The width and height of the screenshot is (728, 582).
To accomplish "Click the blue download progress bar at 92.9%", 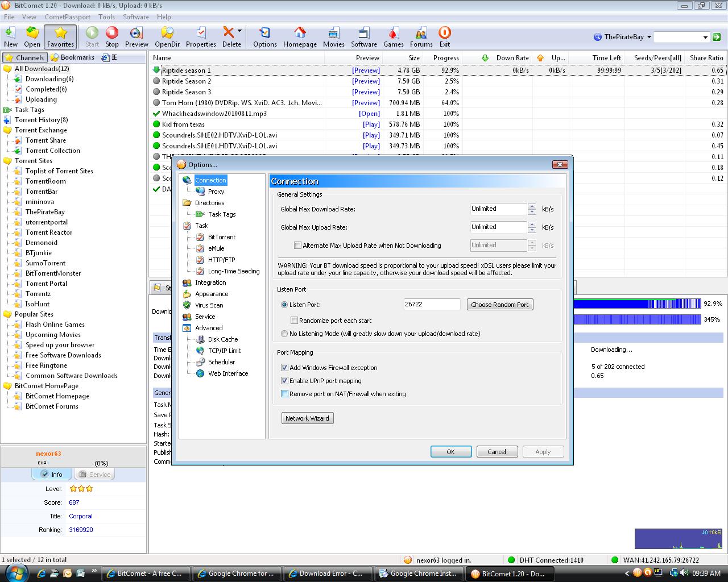I will tap(637, 304).
